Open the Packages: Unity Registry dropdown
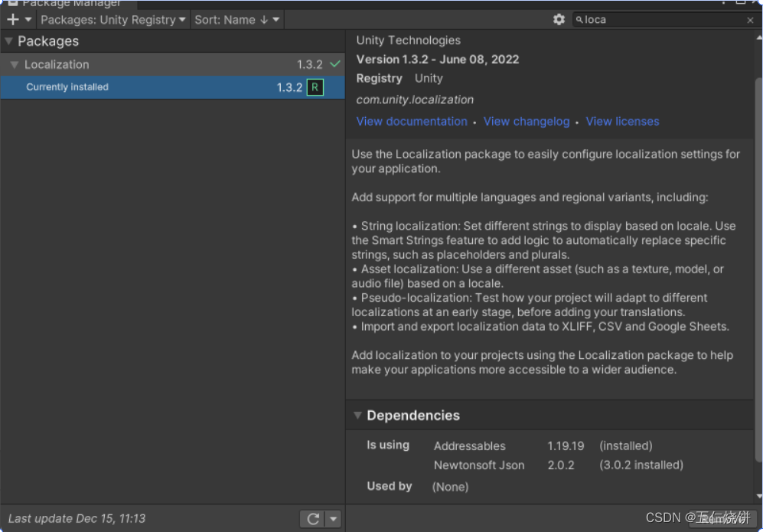Screen dimensions: 763x532 [x=113, y=20]
